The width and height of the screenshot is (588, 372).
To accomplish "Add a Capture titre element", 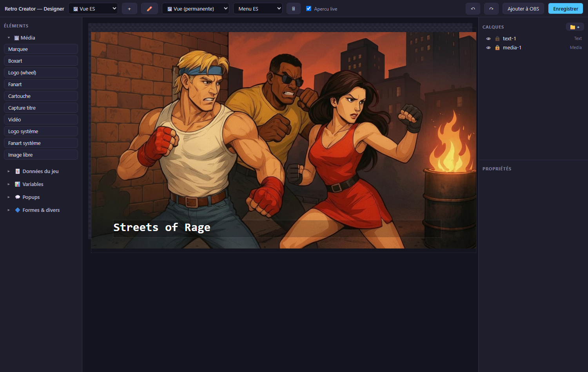I will click(41, 108).
